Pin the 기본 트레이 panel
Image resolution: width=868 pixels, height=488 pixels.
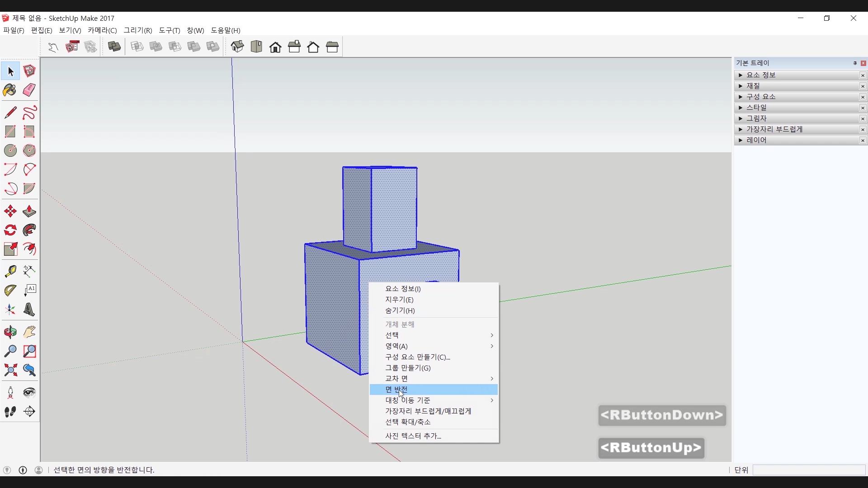[855, 63]
